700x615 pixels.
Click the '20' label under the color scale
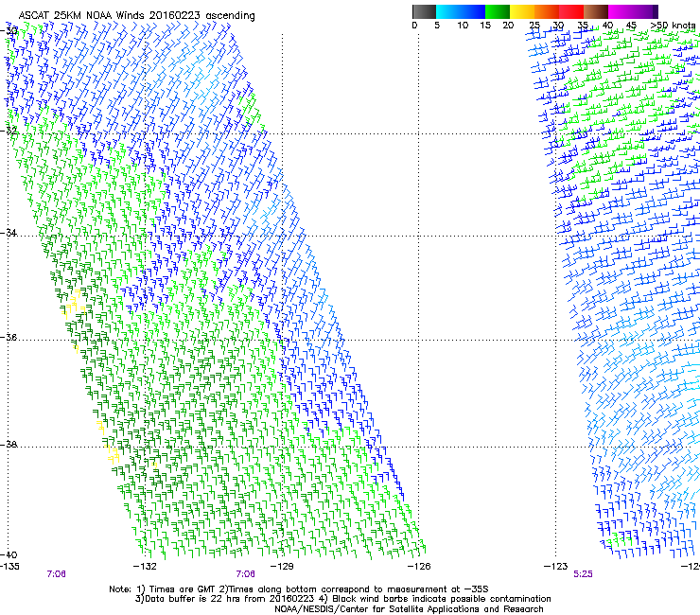pos(508,26)
